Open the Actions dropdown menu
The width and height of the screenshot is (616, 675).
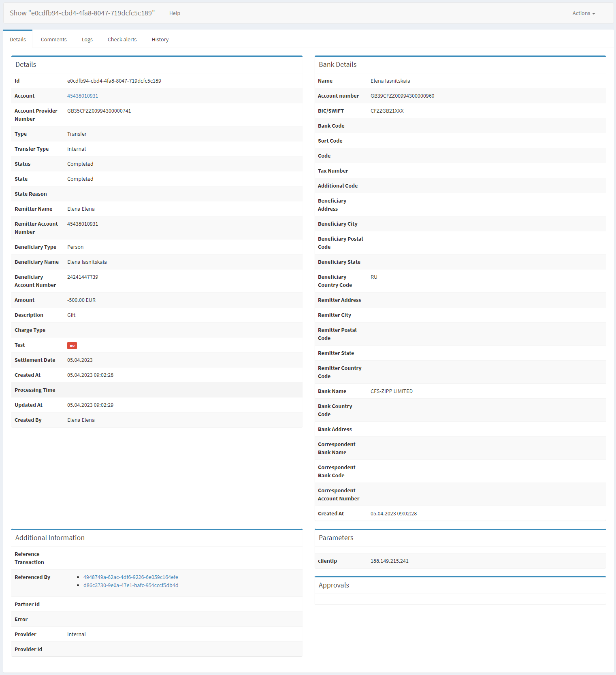pyautogui.click(x=583, y=13)
